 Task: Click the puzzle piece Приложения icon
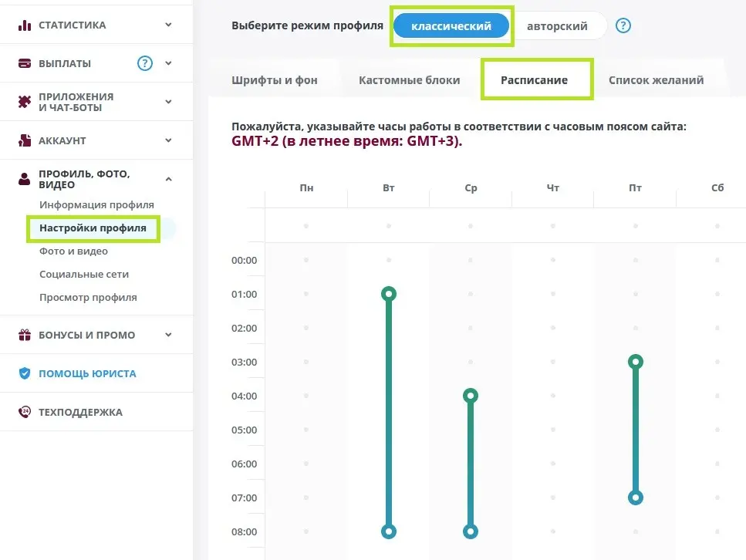click(24, 102)
